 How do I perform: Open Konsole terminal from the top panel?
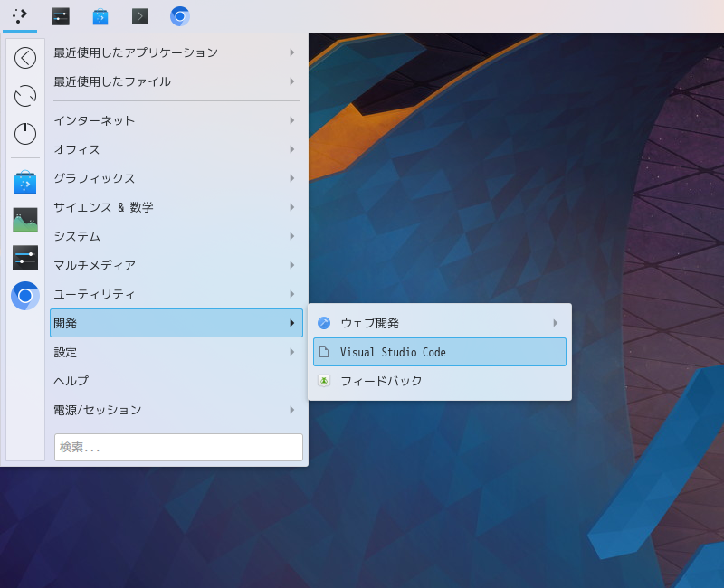click(x=140, y=16)
